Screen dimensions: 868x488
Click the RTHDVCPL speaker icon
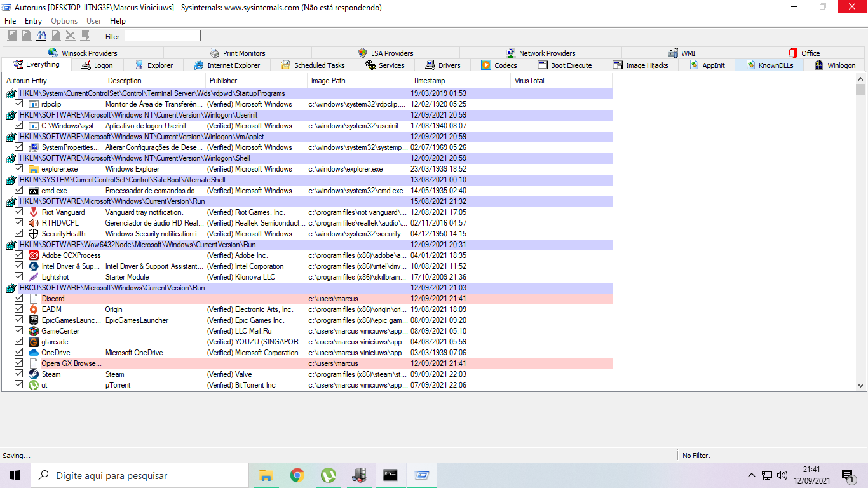tap(34, 223)
